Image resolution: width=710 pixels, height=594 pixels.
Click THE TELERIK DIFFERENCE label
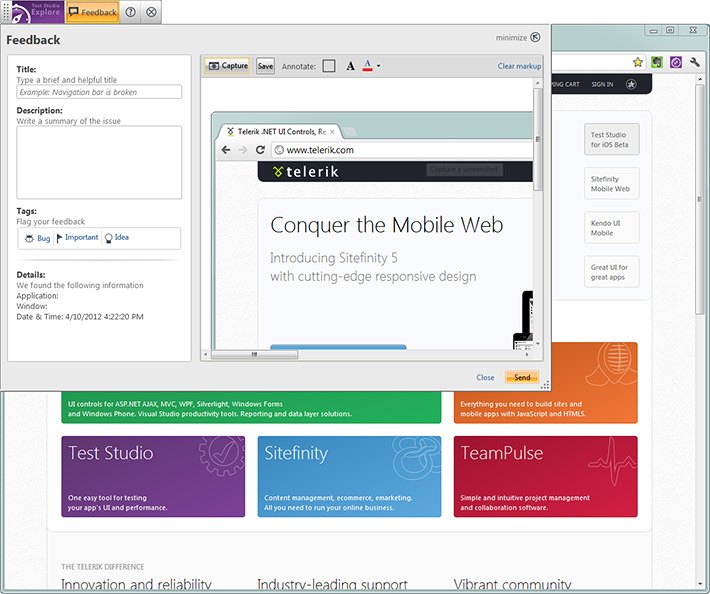click(103, 566)
